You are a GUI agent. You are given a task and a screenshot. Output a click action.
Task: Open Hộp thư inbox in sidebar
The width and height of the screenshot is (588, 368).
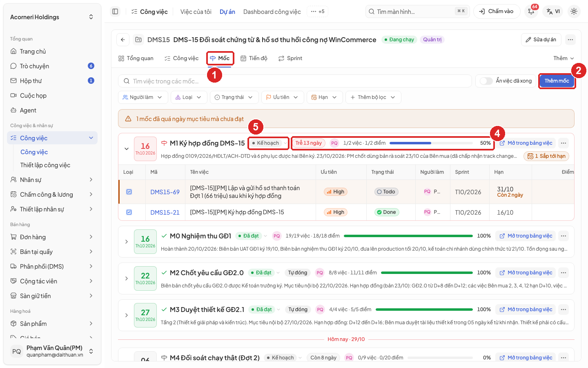click(x=52, y=81)
